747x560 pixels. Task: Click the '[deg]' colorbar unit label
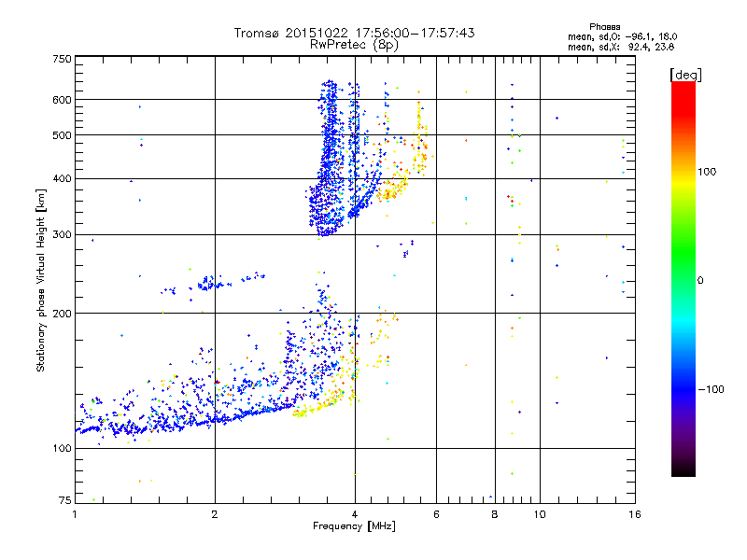coord(685,75)
